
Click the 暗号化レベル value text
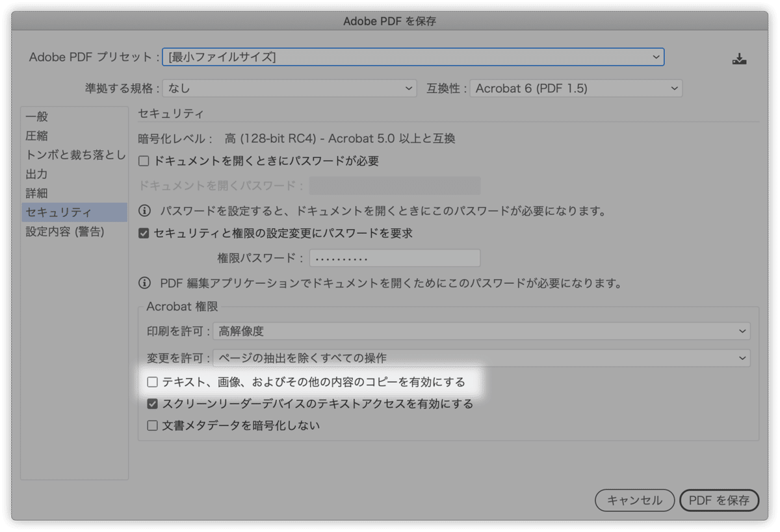[340, 138]
